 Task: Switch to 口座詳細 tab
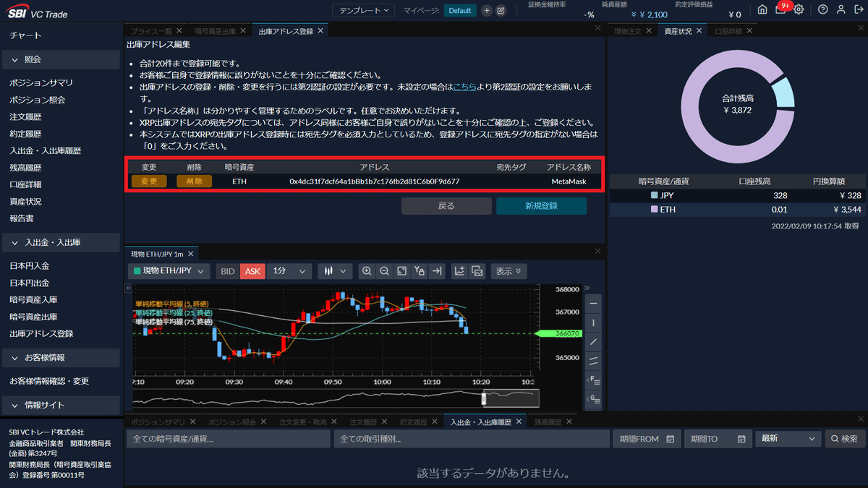(729, 31)
